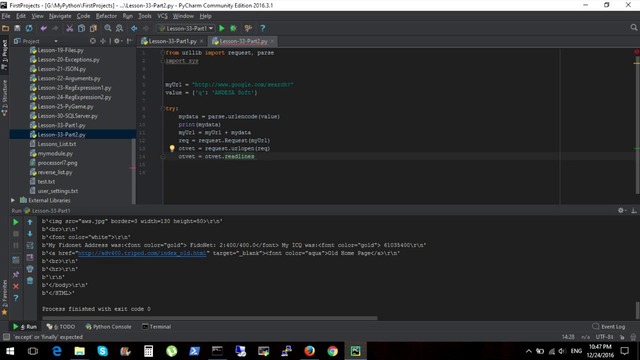Click the Replace toolbar icon

click(x=119, y=28)
